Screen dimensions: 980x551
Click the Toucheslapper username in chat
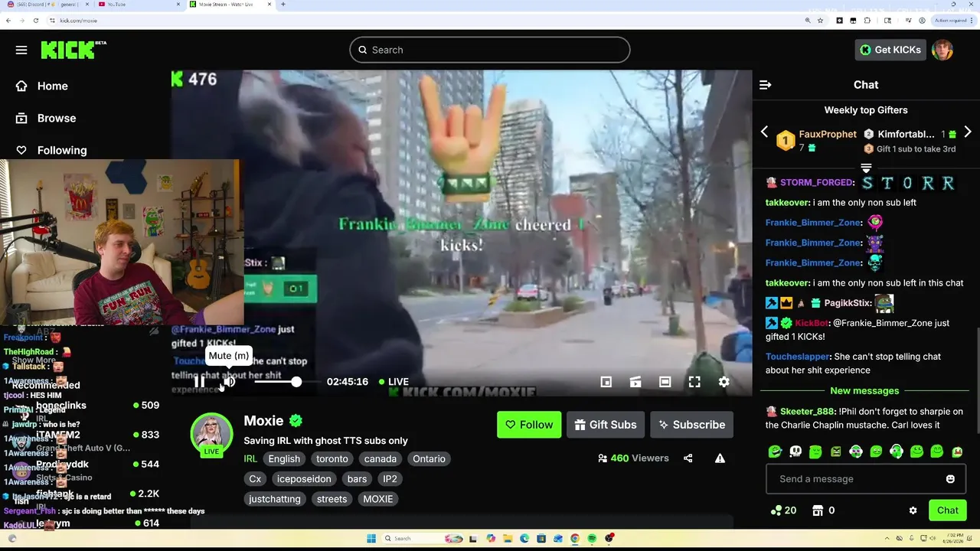click(799, 357)
